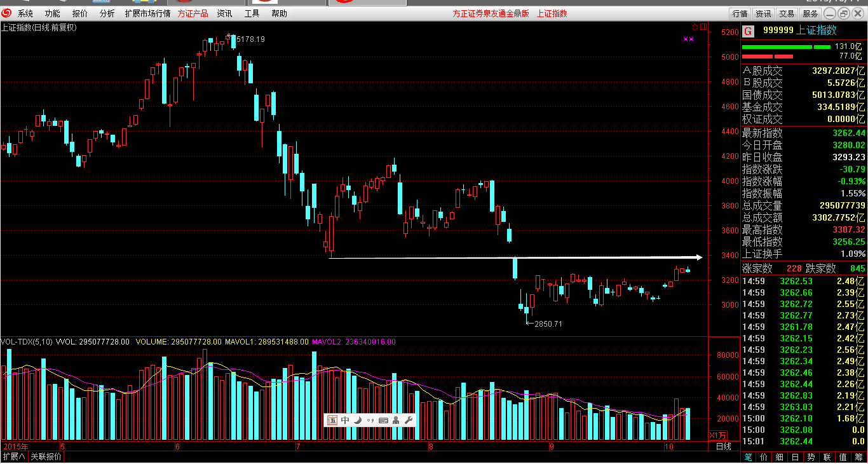Click the 行情 button at top right
868x464 pixels.
tap(740, 13)
